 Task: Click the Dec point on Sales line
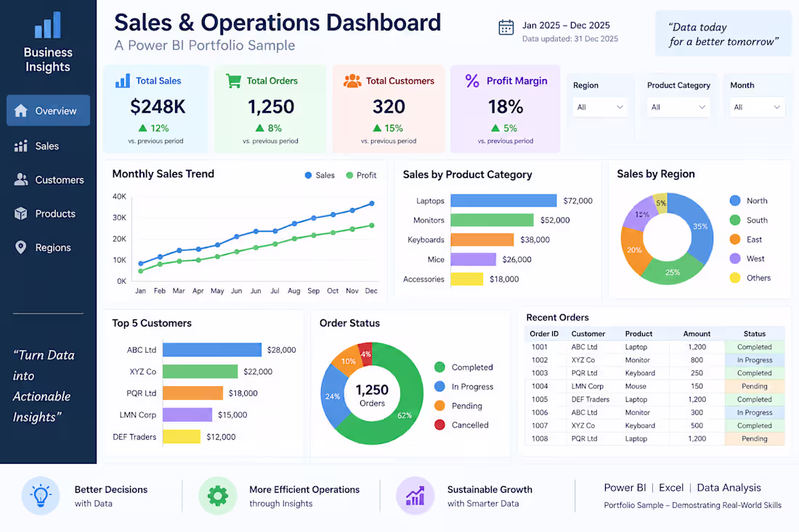point(372,203)
